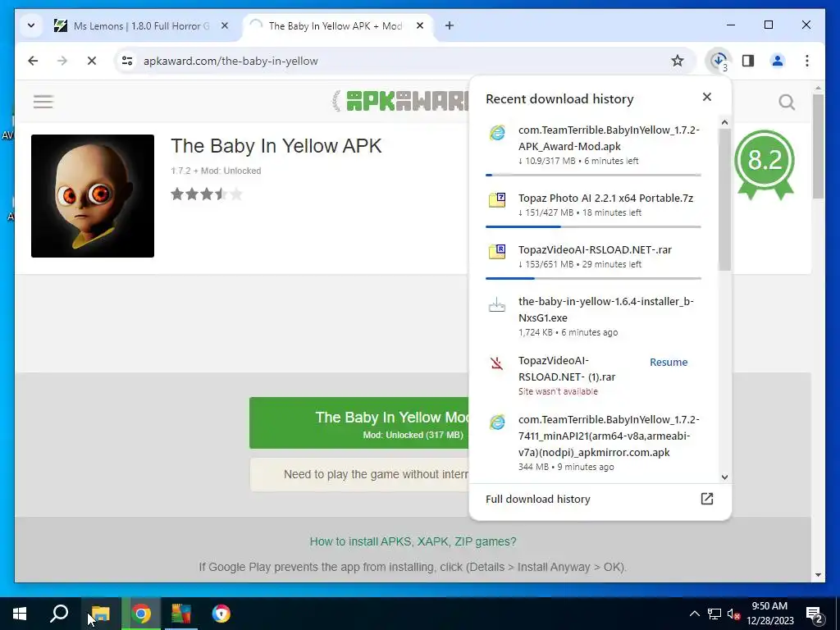Open Full download history
This screenshot has width=840, height=630.
click(x=600, y=499)
